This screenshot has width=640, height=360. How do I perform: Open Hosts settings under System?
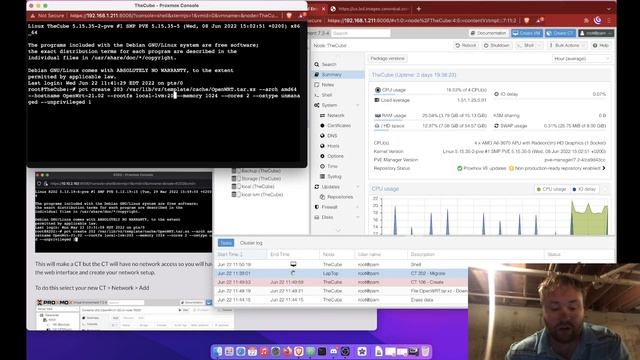[333, 146]
